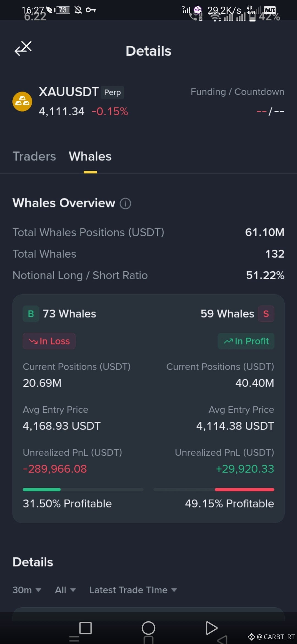Tap the Android recent apps square icon

tap(85, 628)
